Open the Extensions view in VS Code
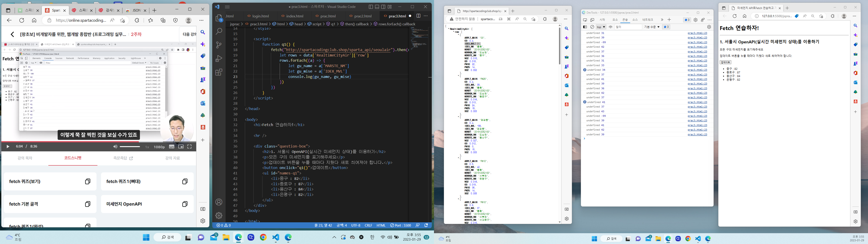868x244 pixels. 219,72
